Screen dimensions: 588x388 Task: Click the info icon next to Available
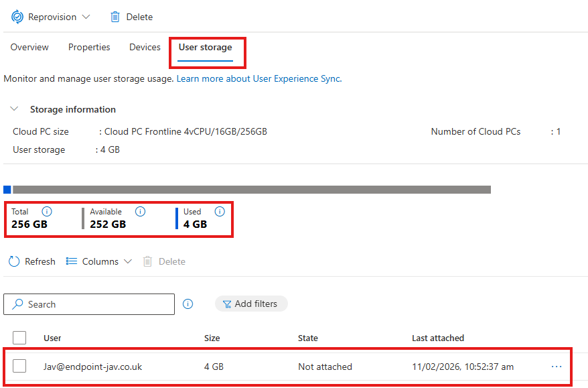click(x=140, y=212)
